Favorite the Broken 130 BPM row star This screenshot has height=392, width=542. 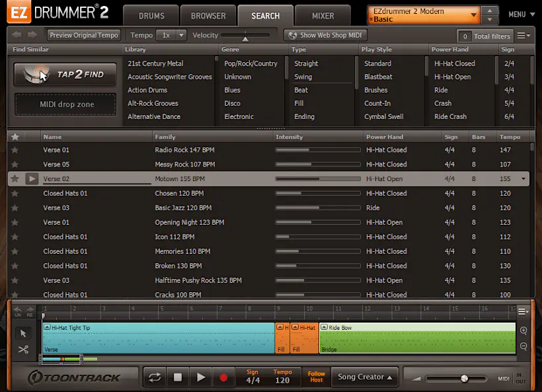point(15,266)
